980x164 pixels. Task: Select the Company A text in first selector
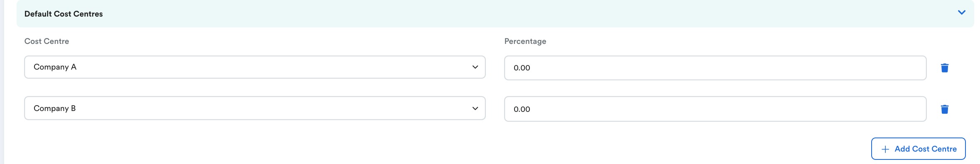pyautogui.click(x=55, y=67)
